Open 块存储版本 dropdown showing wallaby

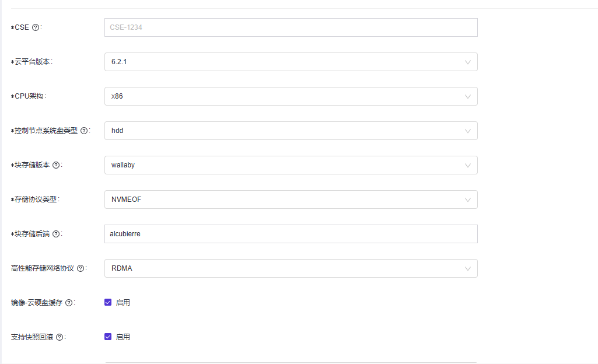point(291,165)
